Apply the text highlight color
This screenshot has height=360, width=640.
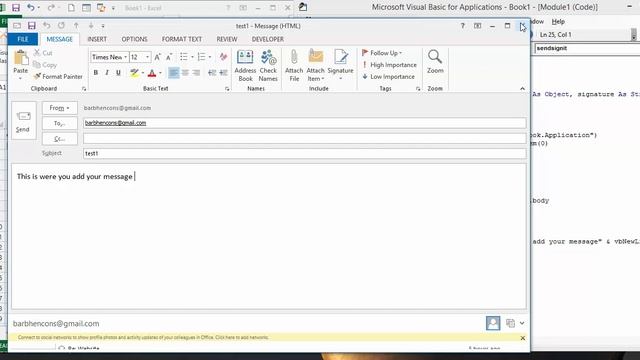coord(134,73)
